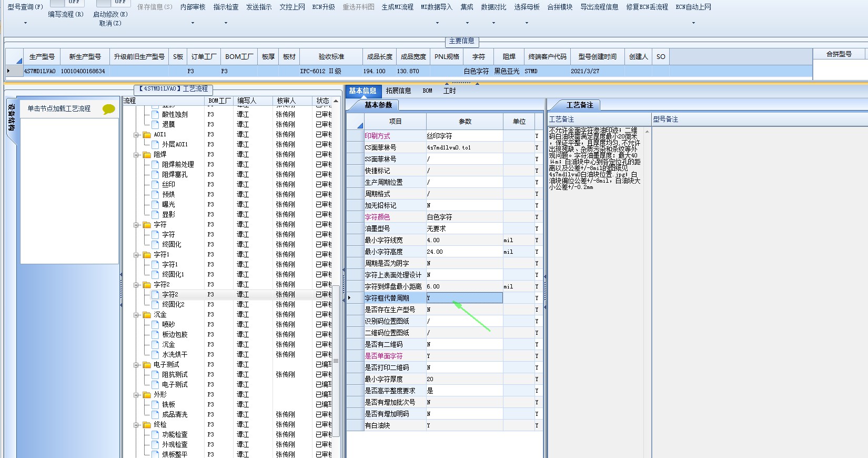Click the 字符框代替周期 parameter value field
The width and height of the screenshot is (868, 458).
click(465, 298)
